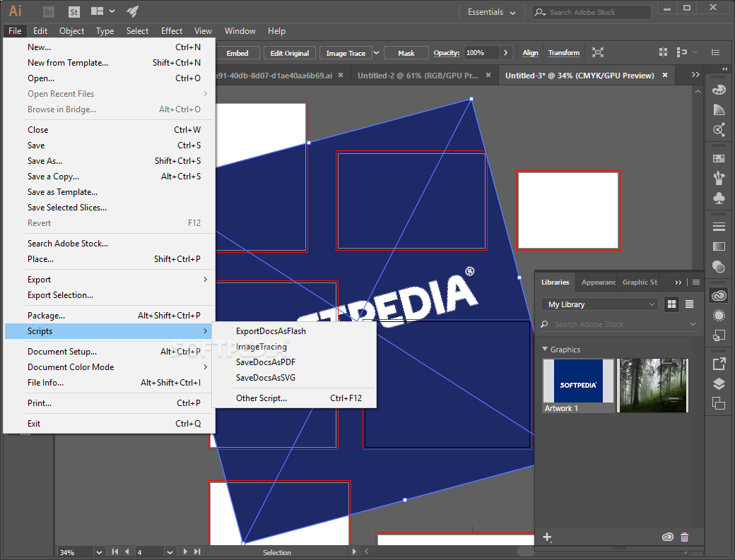Image resolution: width=735 pixels, height=560 pixels.
Task: Open the artboard number dropdown arrow
Action: (x=170, y=552)
